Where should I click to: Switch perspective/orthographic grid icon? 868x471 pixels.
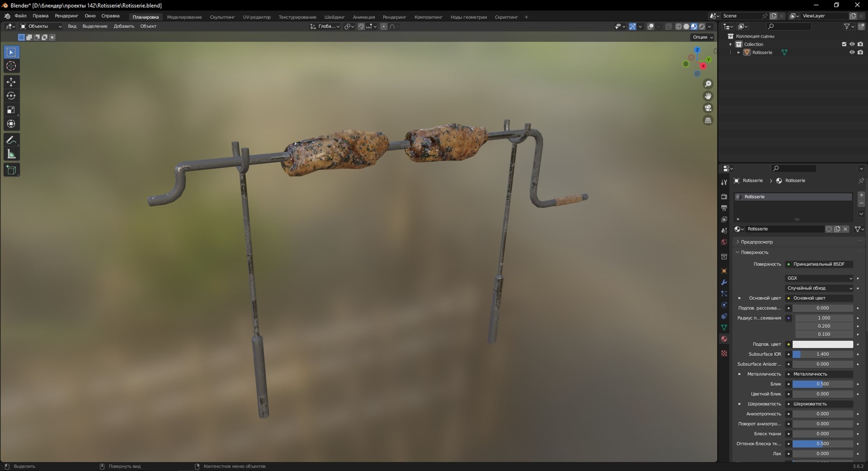(x=708, y=120)
